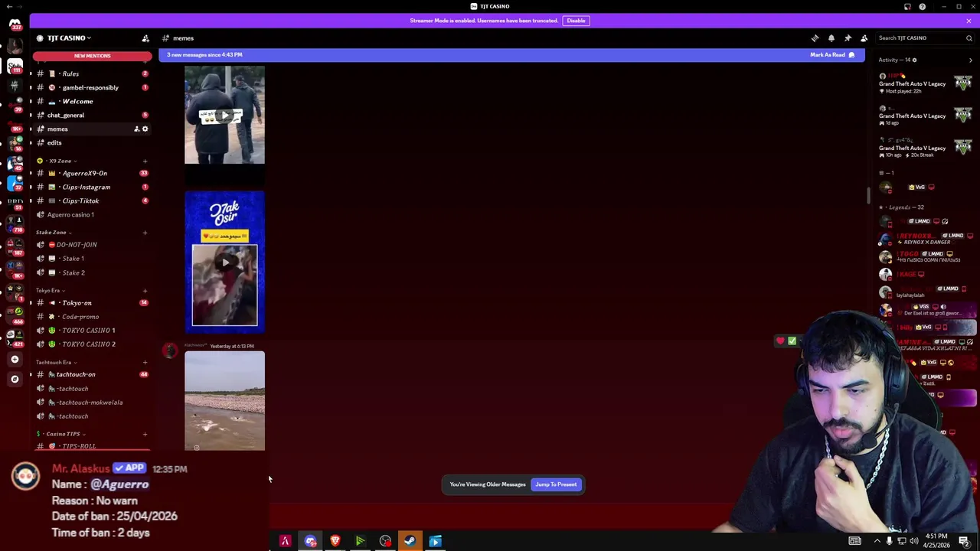Invite people to the memes channel

click(x=137, y=129)
